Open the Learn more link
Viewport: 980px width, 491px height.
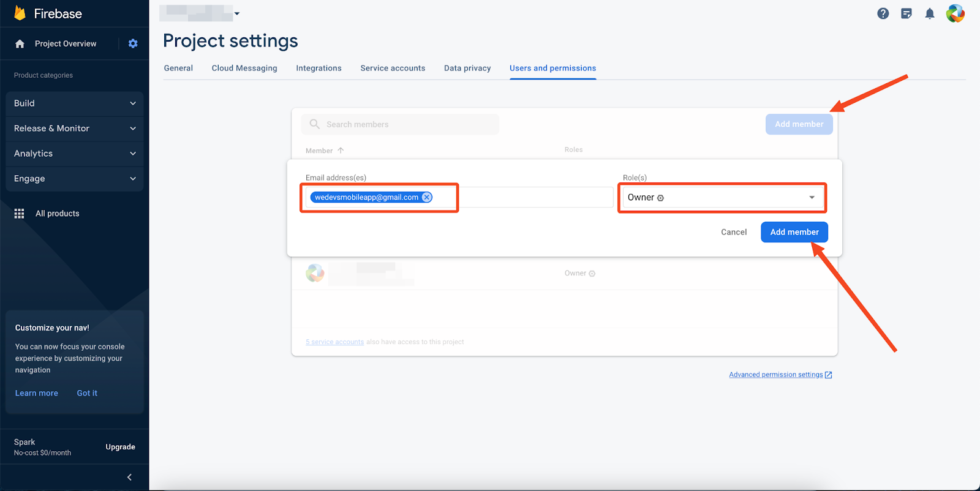click(x=37, y=393)
